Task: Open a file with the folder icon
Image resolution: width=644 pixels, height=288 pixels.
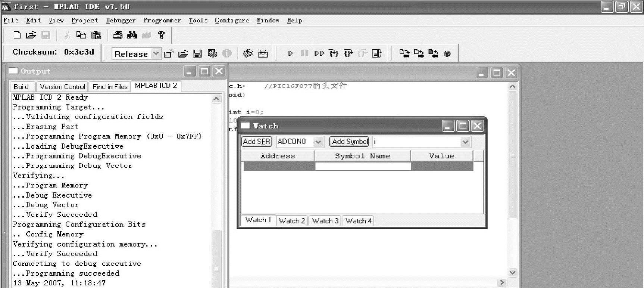Action: tap(31, 35)
